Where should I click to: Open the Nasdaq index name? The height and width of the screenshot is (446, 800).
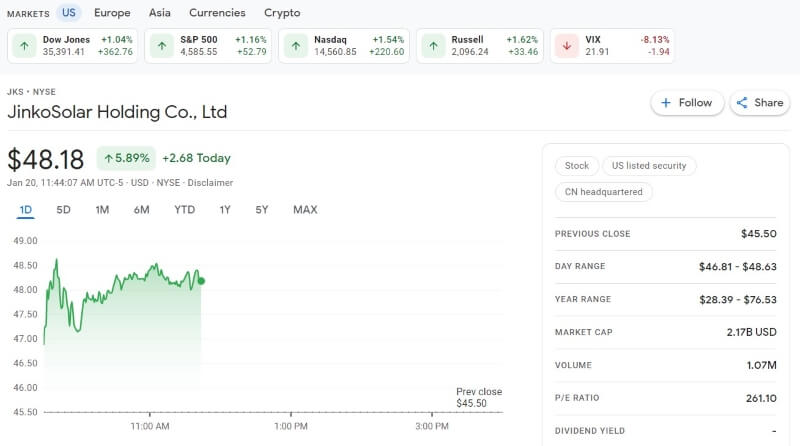330,40
